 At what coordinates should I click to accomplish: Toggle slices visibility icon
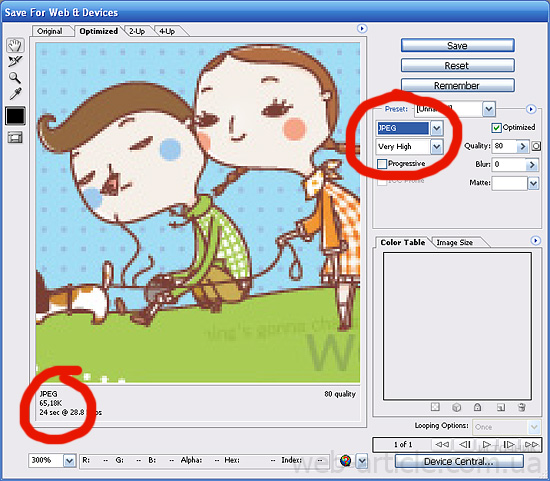coord(15,137)
